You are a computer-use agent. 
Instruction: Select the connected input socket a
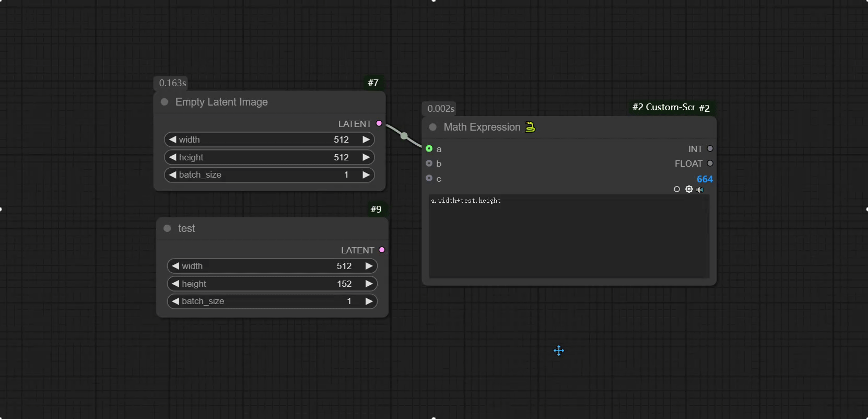point(429,149)
